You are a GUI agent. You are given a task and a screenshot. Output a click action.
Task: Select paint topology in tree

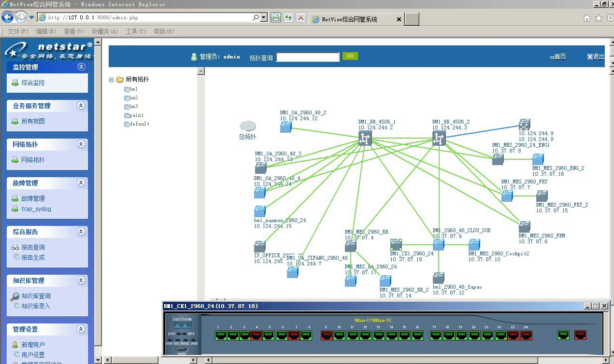pyautogui.click(x=136, y=115)
